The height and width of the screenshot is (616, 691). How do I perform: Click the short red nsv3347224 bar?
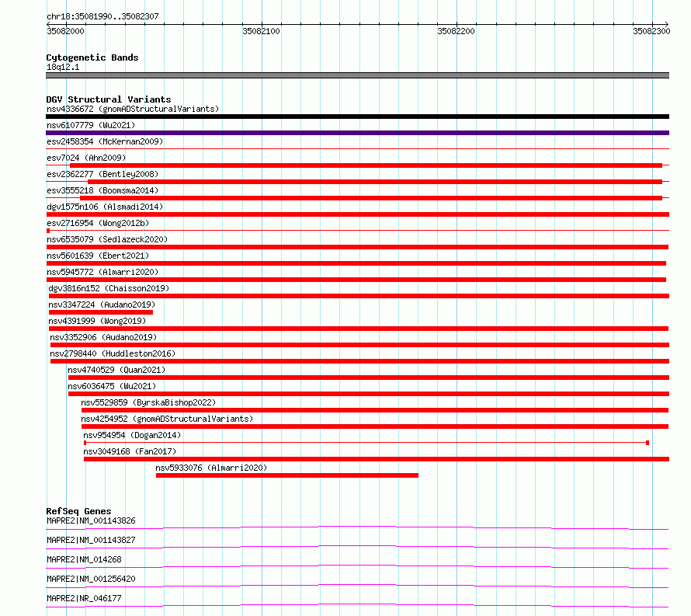click(101, 312)
